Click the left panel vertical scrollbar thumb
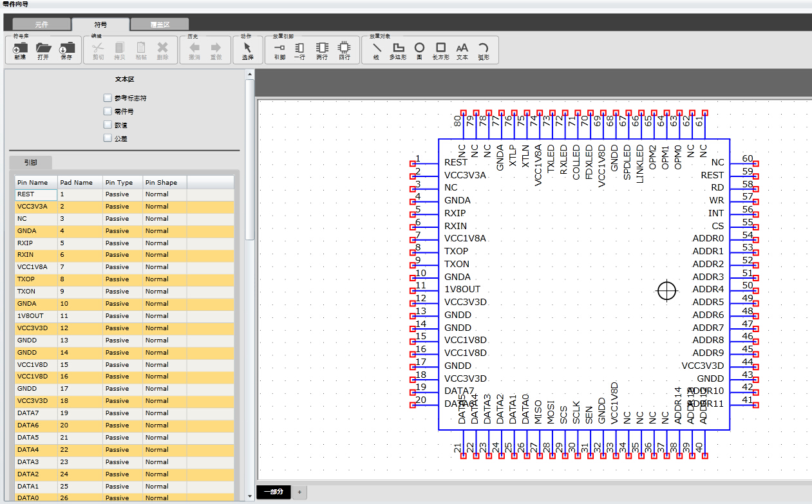 click(x=250, y=160)
